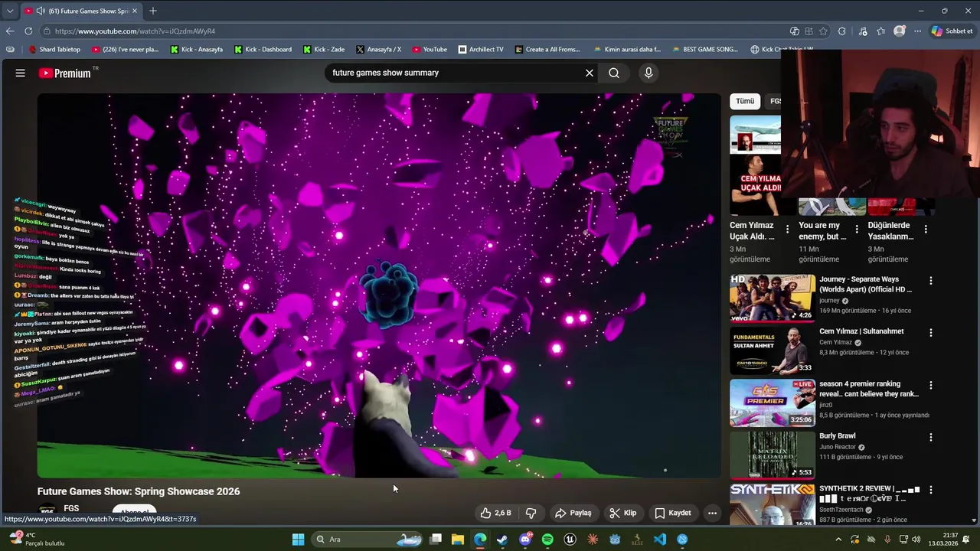This screenshot has width=980, height=551.
Task: Open Anasayfa / X bookmark
Action: click(378, 49)
